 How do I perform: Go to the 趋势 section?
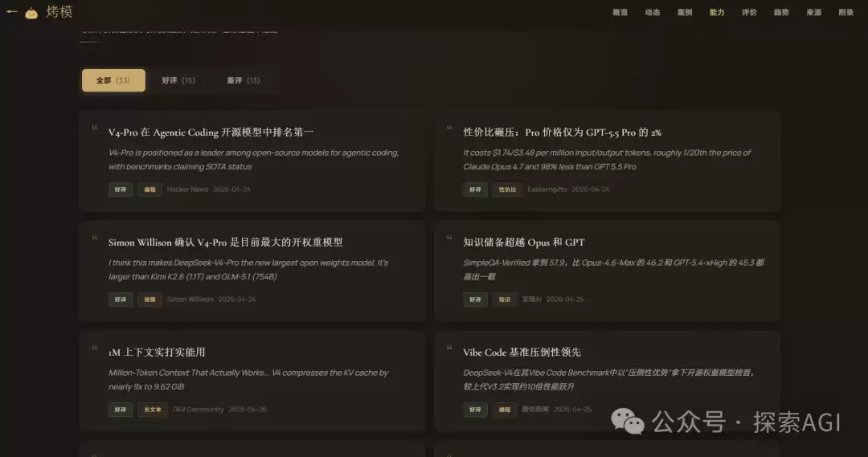[781, 12]
